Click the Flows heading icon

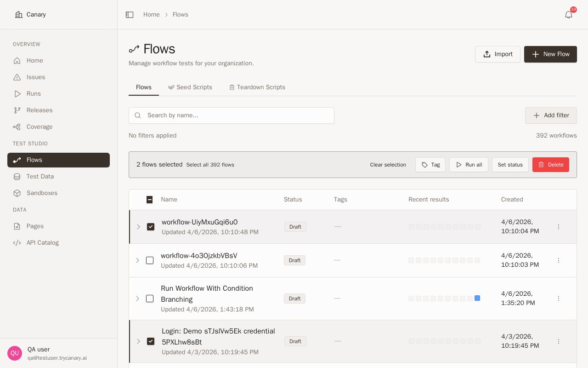click(134, 49)
